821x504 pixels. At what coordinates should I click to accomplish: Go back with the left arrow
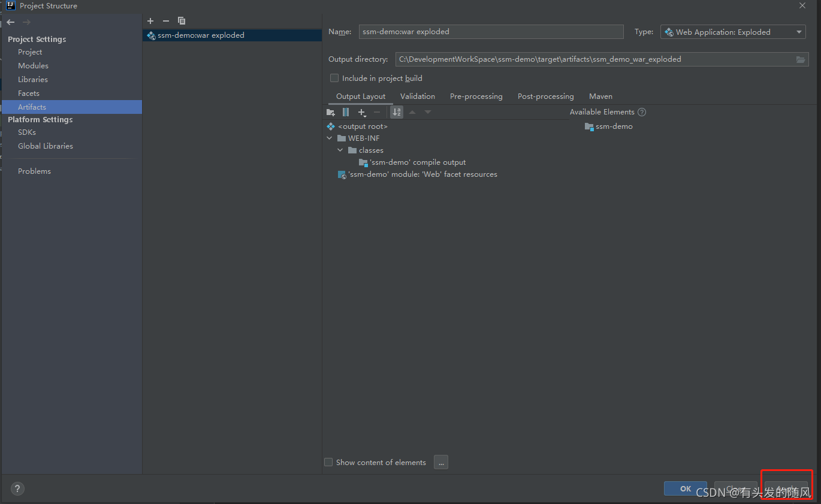pos(11,22)
